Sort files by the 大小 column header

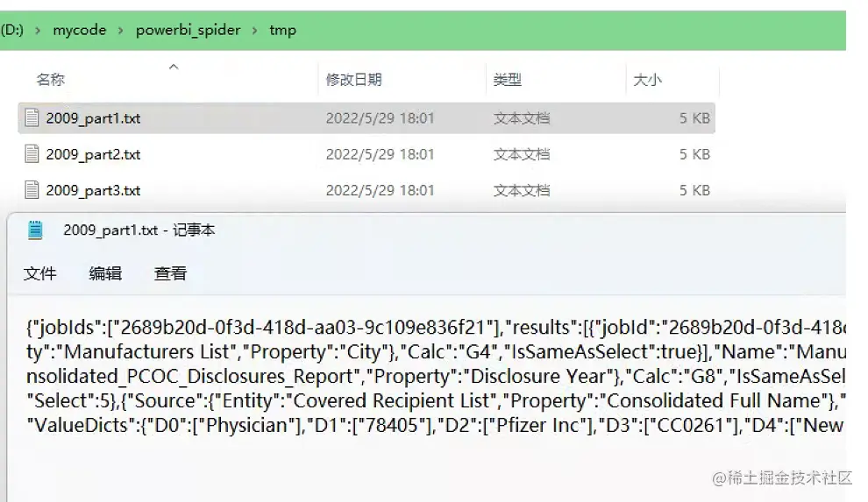pos(647,80)
